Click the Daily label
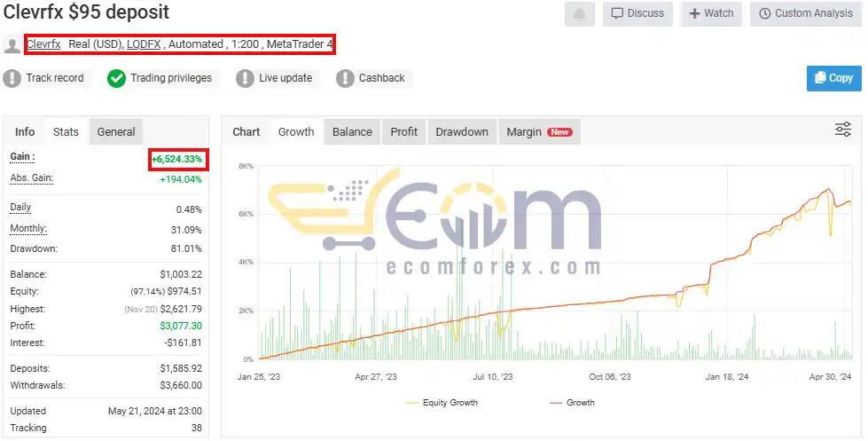The width and height of the screenshot is (868, 441). tap(20, 208)
